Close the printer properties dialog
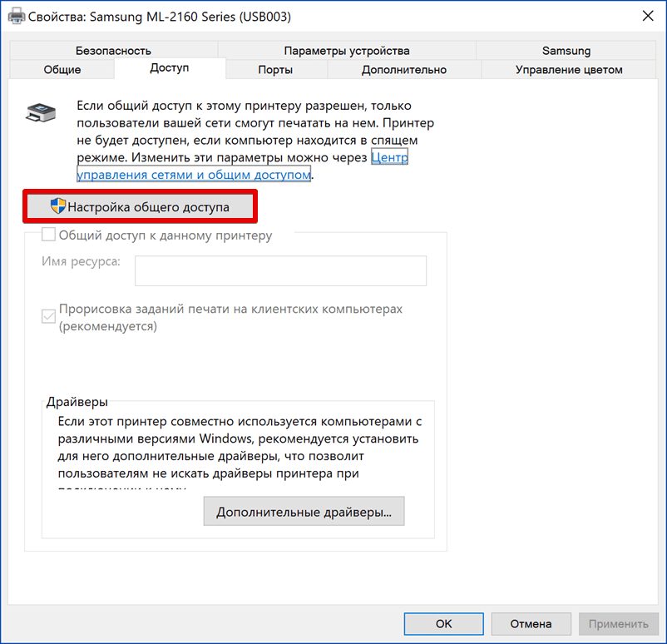The height and width of the screenshot is (644, 667). [648, 16]
